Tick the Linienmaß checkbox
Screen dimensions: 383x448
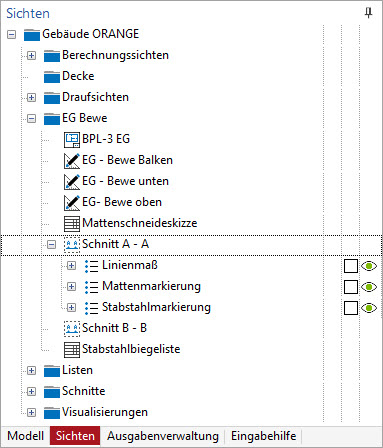click(x=351, y=266)
